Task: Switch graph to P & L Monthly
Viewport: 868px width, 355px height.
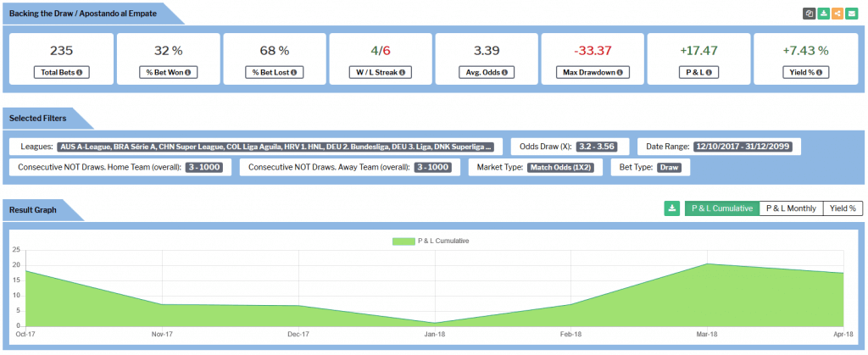Action: pyautogui.click(x=791, y=208)
